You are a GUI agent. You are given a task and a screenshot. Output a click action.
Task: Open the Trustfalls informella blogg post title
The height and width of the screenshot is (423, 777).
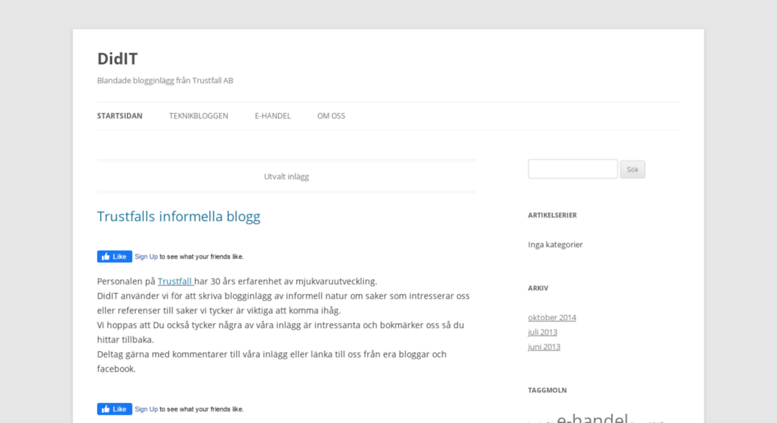[178, 216]
